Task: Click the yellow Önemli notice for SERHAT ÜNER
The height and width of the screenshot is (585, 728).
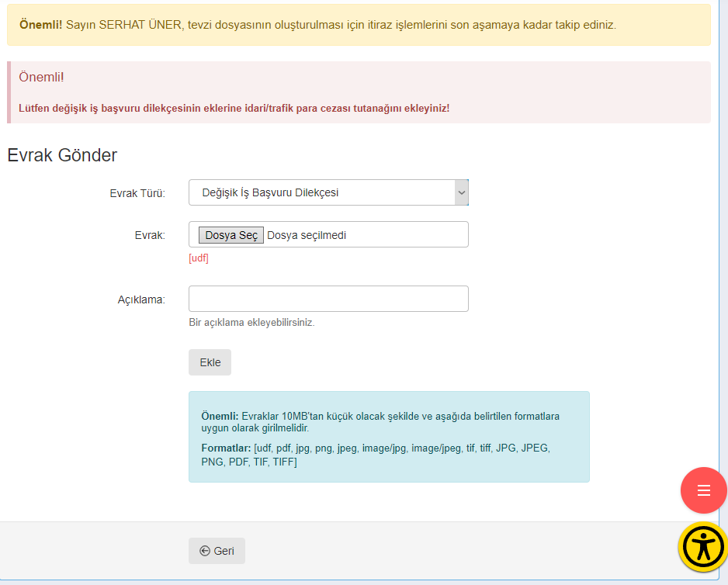Action: pos(359,25)
